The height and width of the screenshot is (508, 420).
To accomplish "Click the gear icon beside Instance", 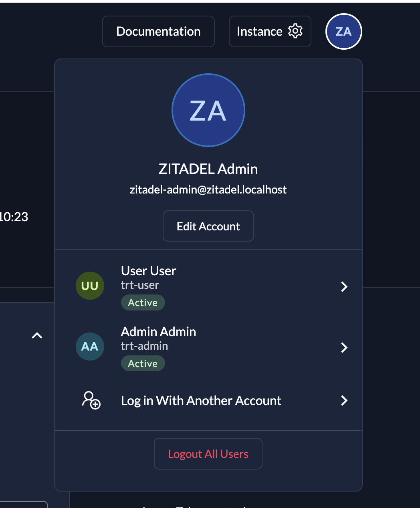I will pyautogui.click(x=295, y=31).
